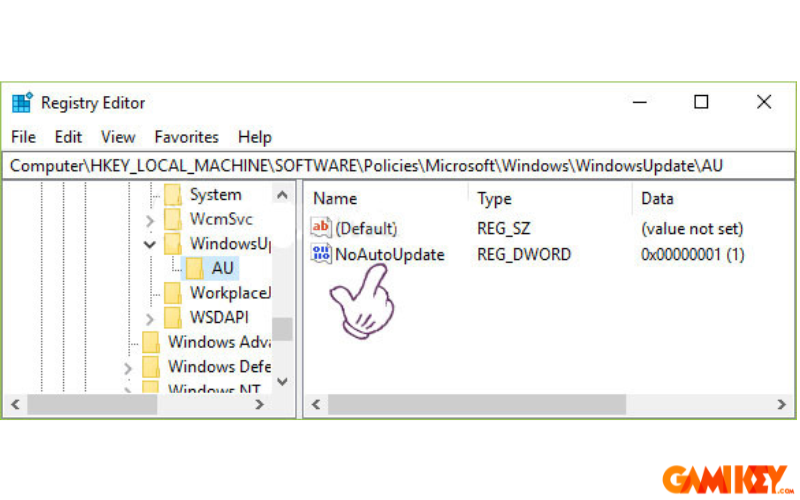Expand the WcmSvc tree node

coord(149,220)
